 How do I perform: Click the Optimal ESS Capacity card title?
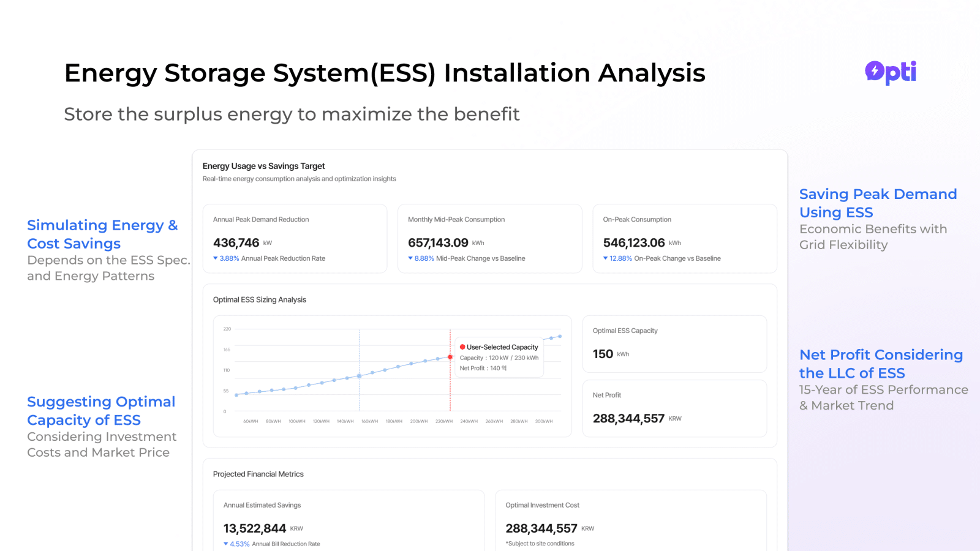click(625, 331)
